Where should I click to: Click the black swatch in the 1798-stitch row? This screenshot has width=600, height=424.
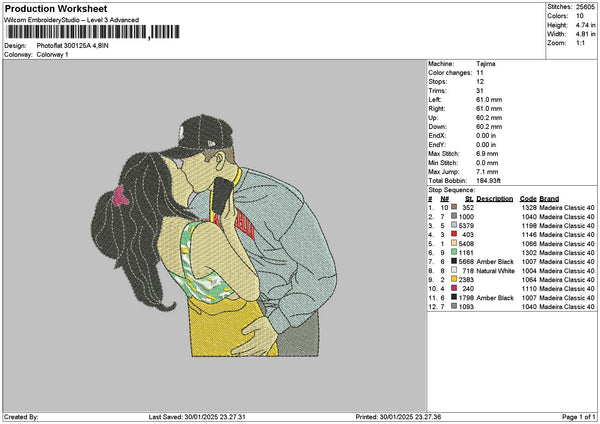click(454, 297)
